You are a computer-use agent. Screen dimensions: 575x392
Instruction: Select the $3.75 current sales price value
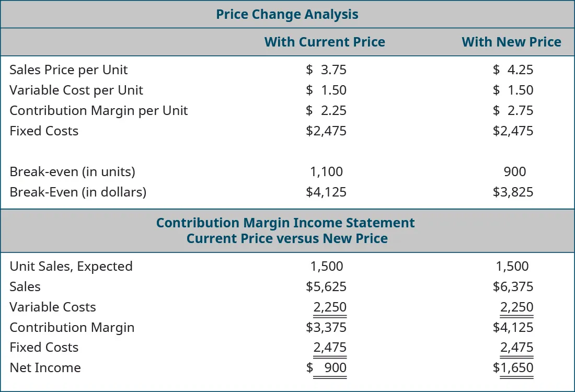[326, 70]
